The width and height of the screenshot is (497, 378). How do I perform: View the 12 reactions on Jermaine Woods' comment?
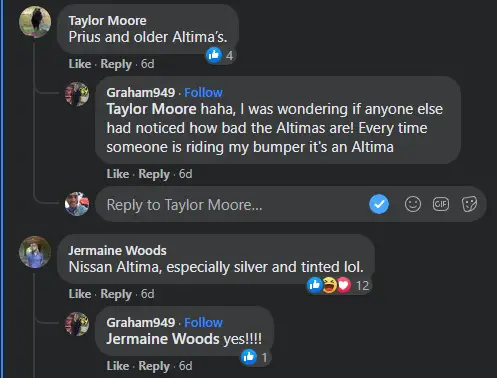(339, 285)
